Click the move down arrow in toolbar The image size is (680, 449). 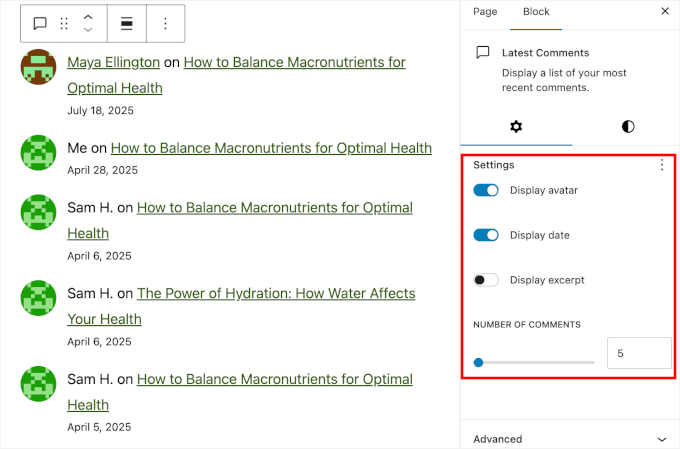click(88, 30)
